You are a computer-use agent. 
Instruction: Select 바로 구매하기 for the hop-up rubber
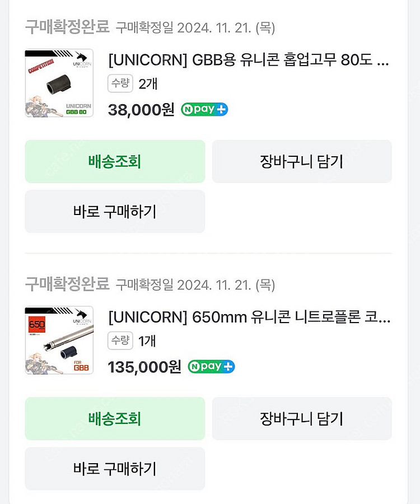tap(115, 211)
